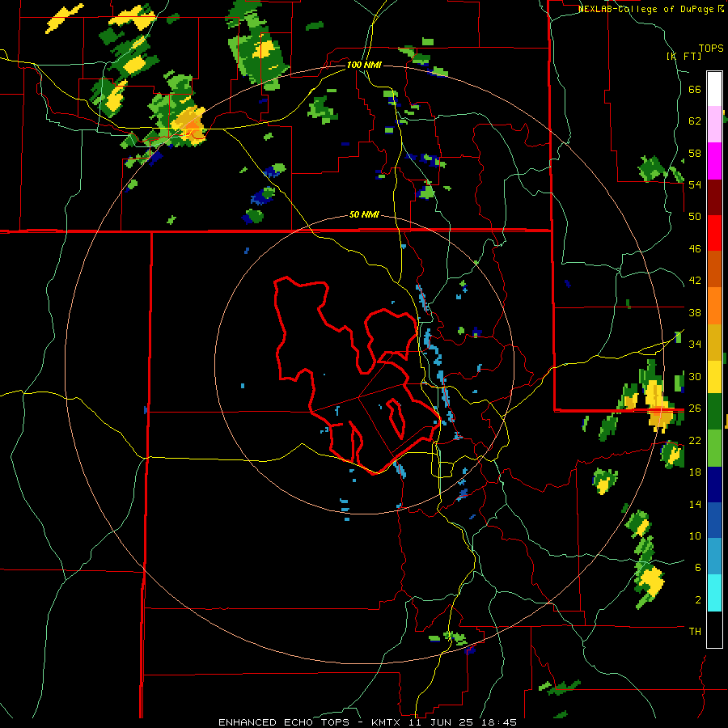Select the '38' legend value

pos(695,312)
